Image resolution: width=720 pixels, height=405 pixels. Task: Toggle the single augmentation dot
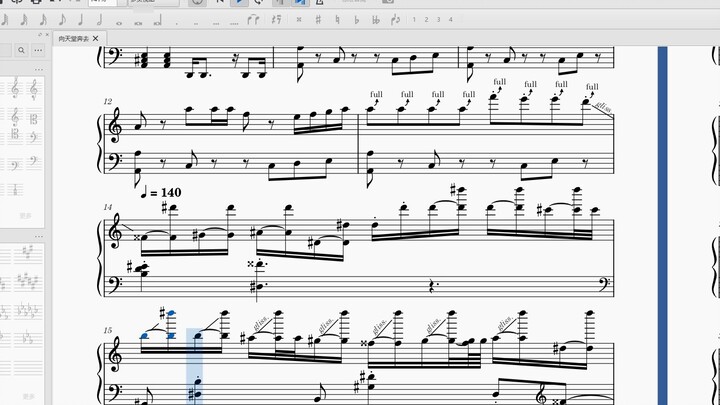(177, 22)
